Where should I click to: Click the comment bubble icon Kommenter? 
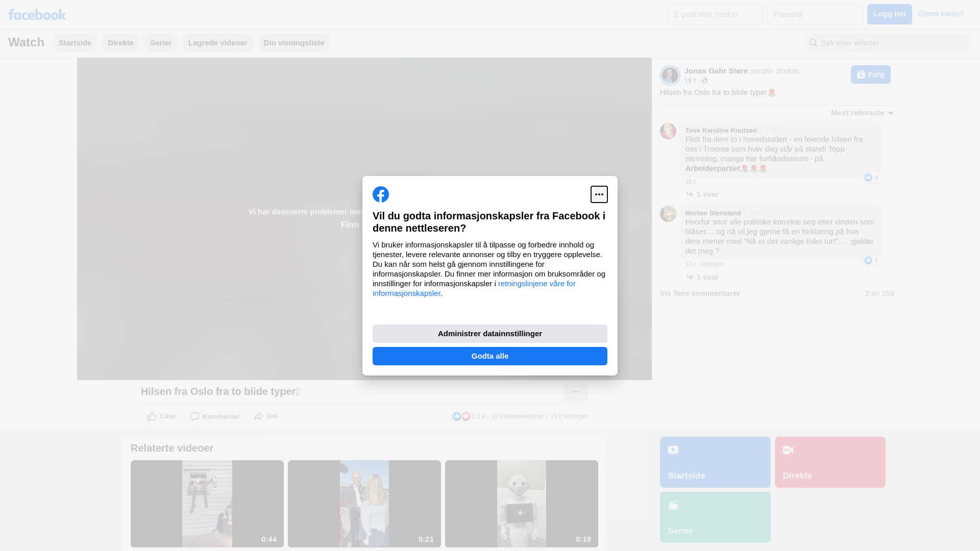194,416
